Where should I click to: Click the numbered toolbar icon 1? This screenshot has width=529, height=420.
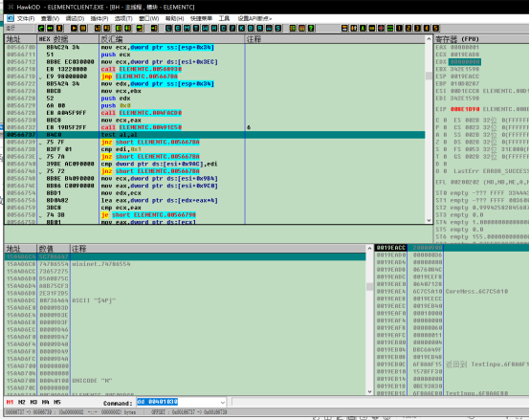click(x=399, y=29)
